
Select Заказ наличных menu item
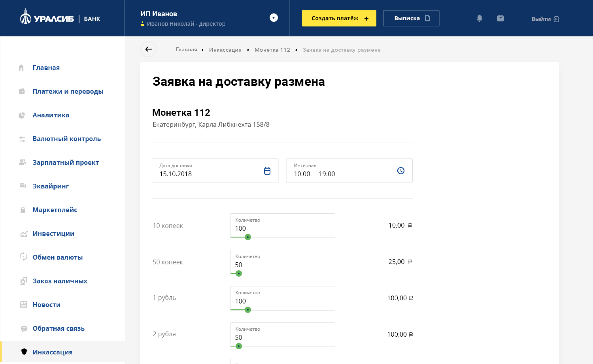(60, 281)
